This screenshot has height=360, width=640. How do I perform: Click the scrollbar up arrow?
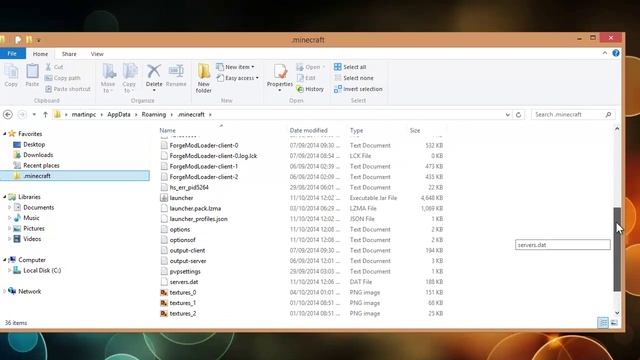tap(617, 129)
